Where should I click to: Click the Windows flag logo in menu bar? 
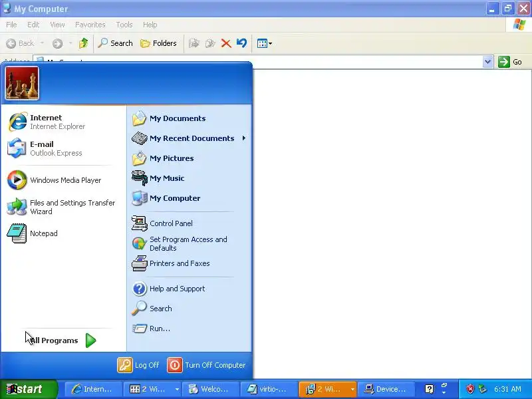click(x=519, y=25)
